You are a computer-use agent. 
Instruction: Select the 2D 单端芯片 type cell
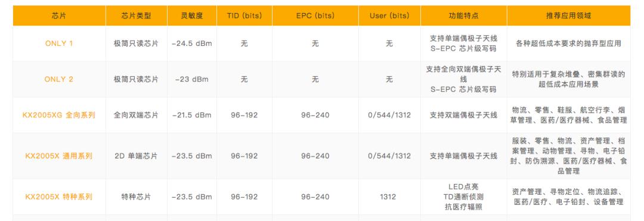[x=137, y=156]
